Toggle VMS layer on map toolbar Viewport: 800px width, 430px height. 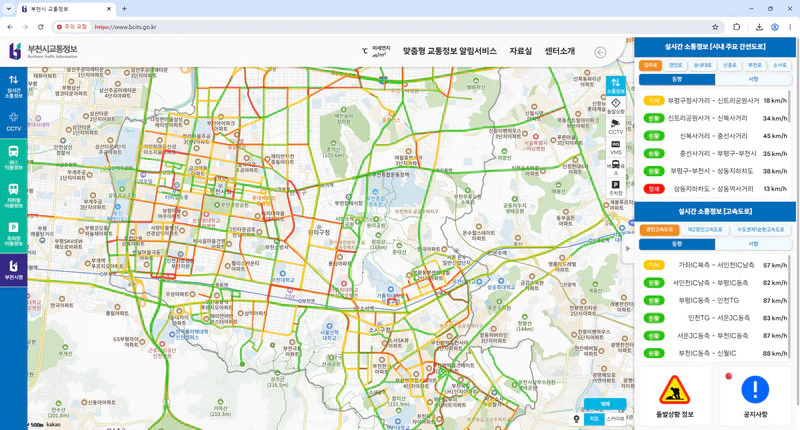click(616, 147)
